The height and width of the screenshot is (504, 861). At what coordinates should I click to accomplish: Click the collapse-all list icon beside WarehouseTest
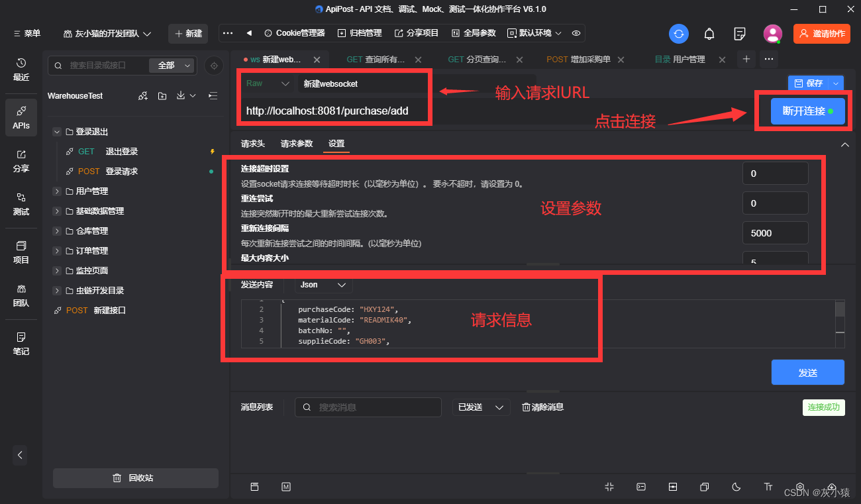(x=213, y=96)
